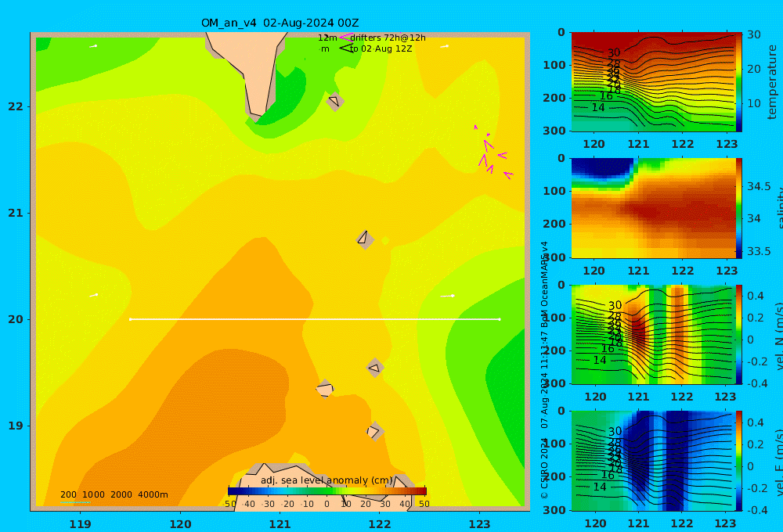Click the magenta drifter track cluster near 21.5°N
The width and height of the screenshot is (783, 532).
coord(493,153)
